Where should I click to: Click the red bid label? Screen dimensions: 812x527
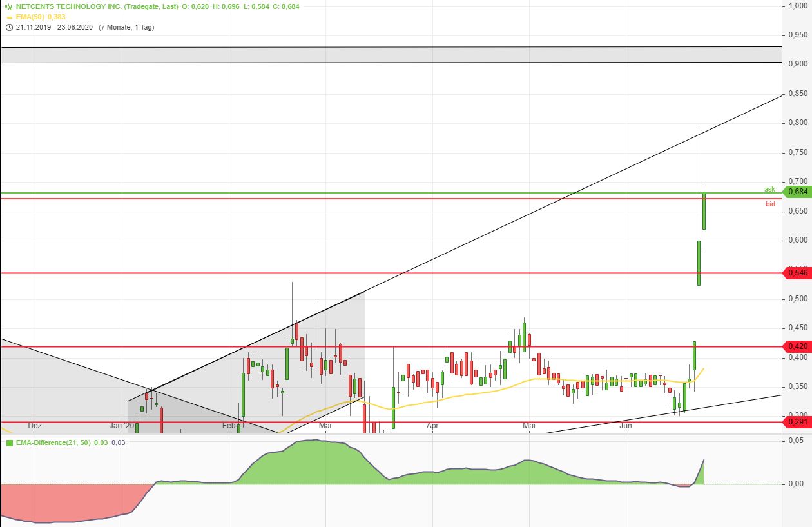tap(770, 204)
